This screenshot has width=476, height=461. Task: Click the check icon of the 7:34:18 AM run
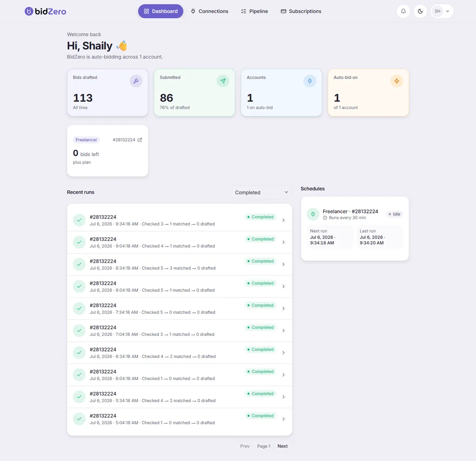click(79, 309)
